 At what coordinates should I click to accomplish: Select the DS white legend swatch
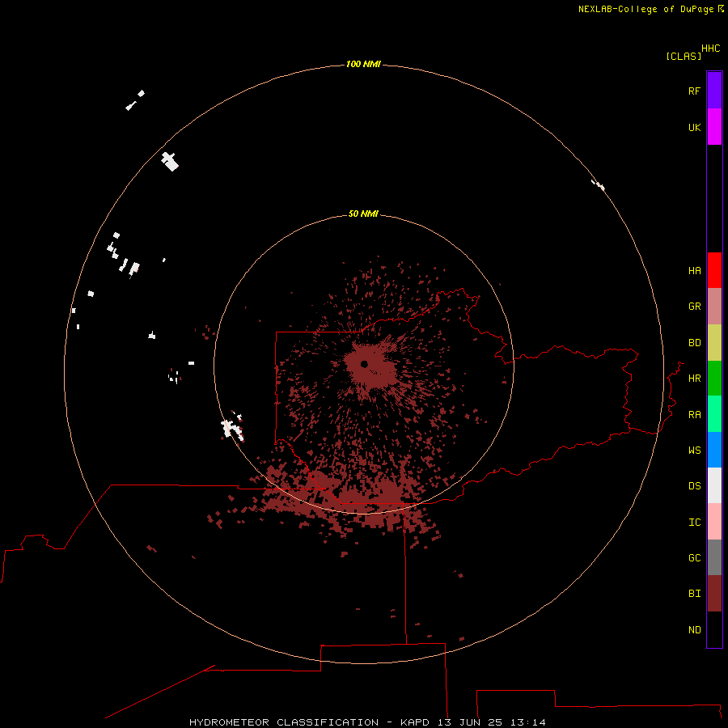pos(714,485)
